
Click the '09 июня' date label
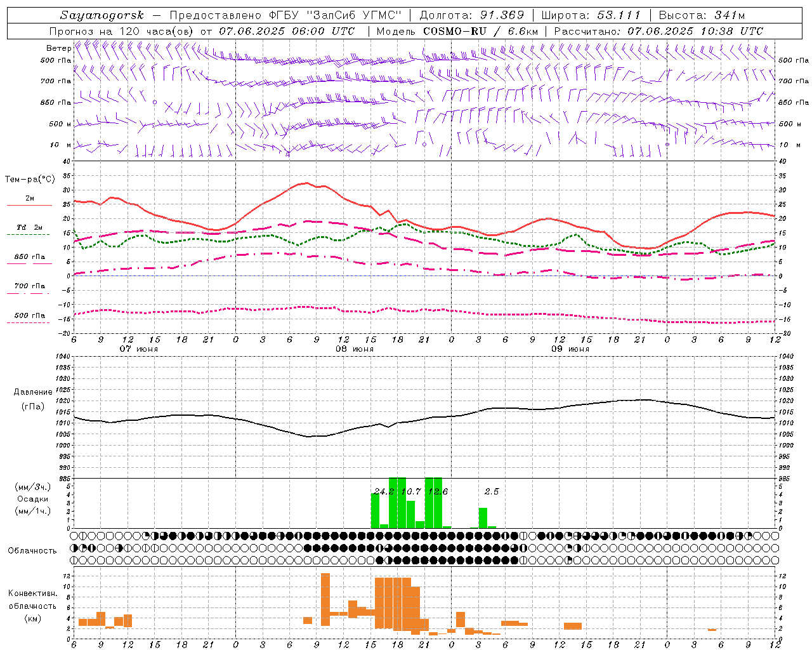pyautogui.click(x=570, y=348)
